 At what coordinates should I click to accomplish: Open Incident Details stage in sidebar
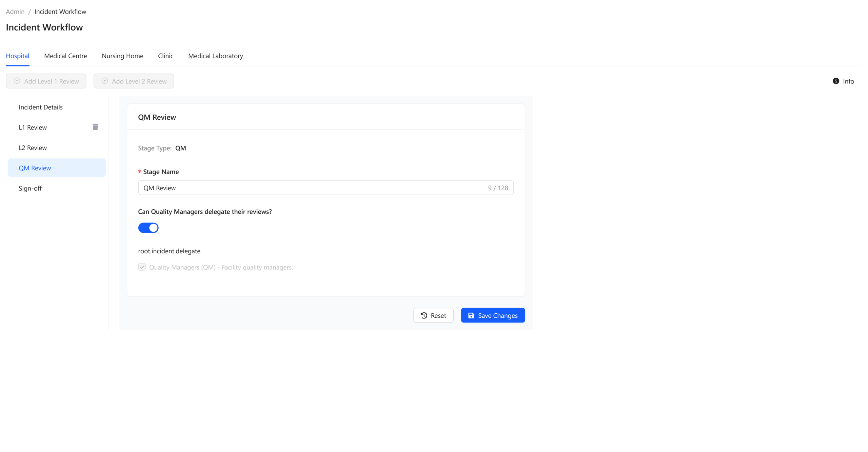(41, 107)
